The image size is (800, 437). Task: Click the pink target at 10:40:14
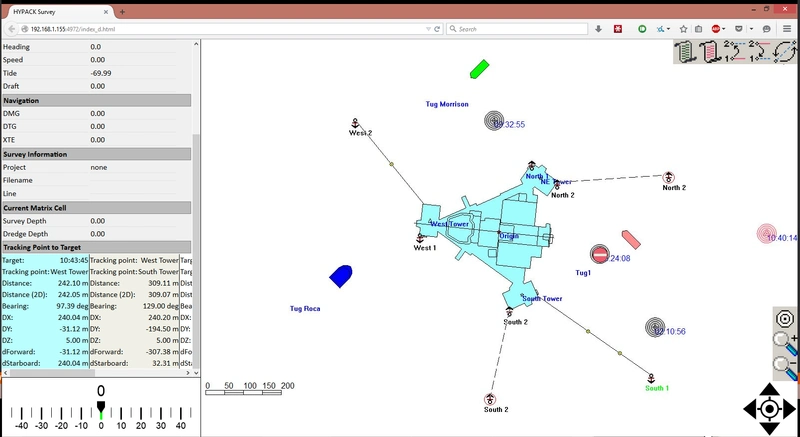pyautogui.click(x=766, y=234)
